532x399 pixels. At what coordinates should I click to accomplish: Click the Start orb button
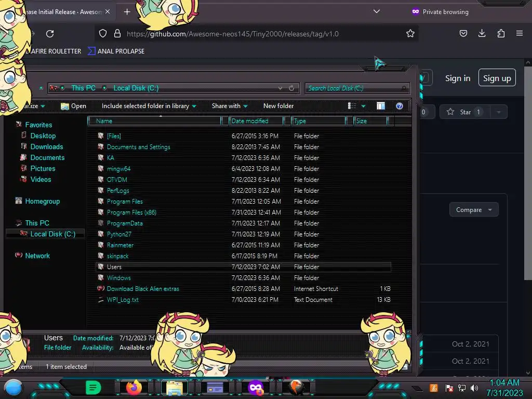(x=14, y=388)
